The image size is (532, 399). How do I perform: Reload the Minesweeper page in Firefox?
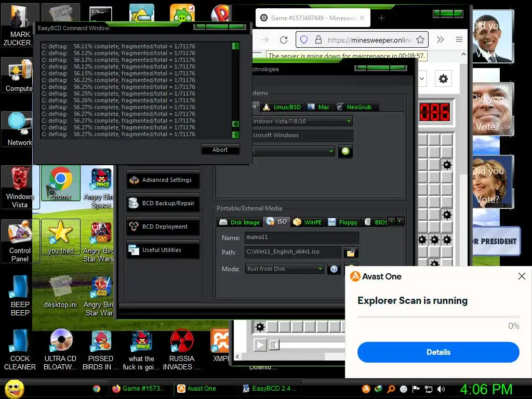(x=284, y=40)
